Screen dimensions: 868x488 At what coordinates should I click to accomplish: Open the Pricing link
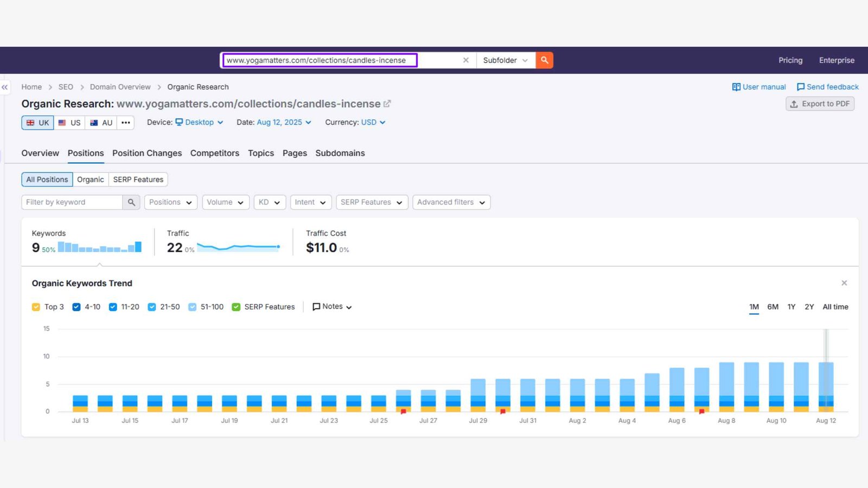(x=790, y=60)
